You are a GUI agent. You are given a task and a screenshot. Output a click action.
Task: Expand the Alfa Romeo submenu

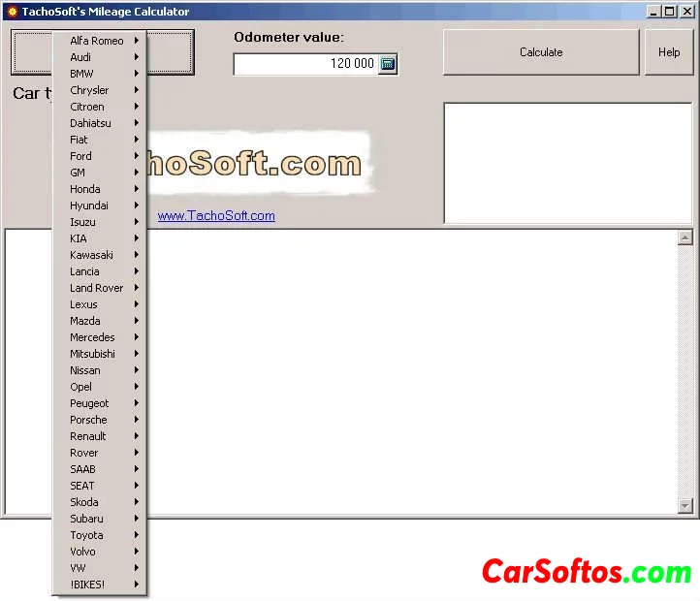click(x=97, y=41)
